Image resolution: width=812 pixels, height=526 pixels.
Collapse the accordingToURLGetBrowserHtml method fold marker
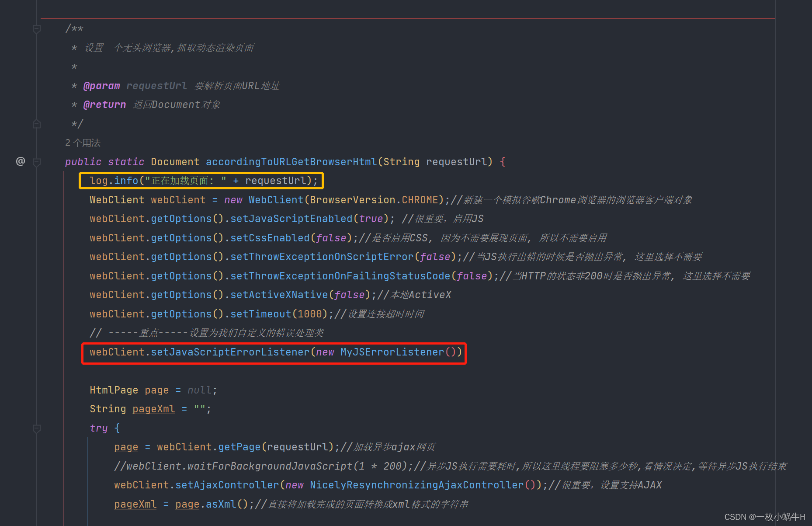click(x=37, y=161)
